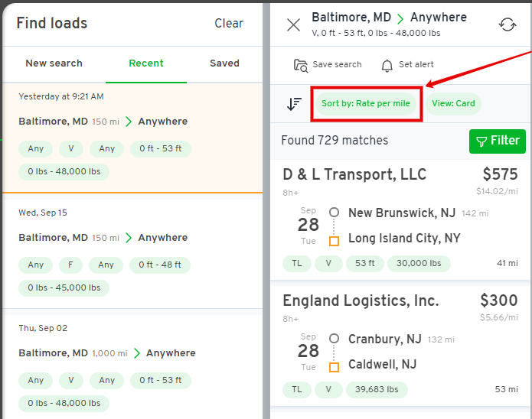Click the refresh results icon
Viewport: 532px width, 419px height.
tap(508, 24)
